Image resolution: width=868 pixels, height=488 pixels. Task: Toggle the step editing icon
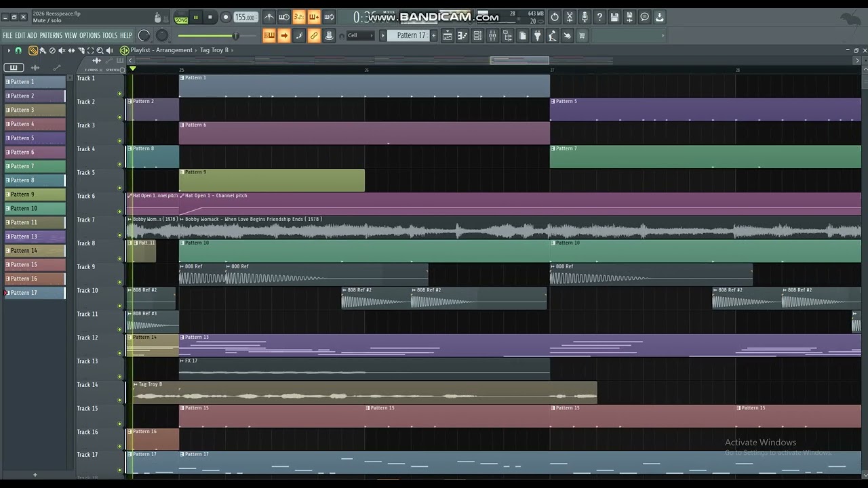point(299,35)
